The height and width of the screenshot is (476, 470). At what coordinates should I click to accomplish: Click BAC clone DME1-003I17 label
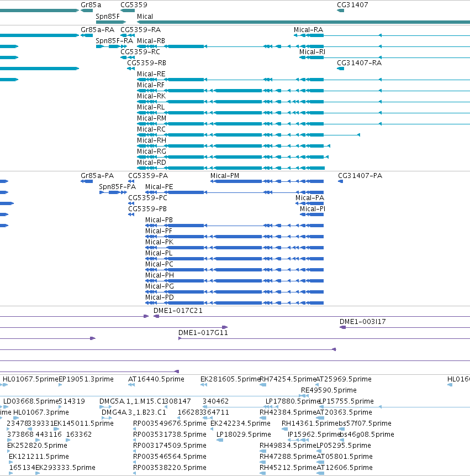click(x=362, y=322)
